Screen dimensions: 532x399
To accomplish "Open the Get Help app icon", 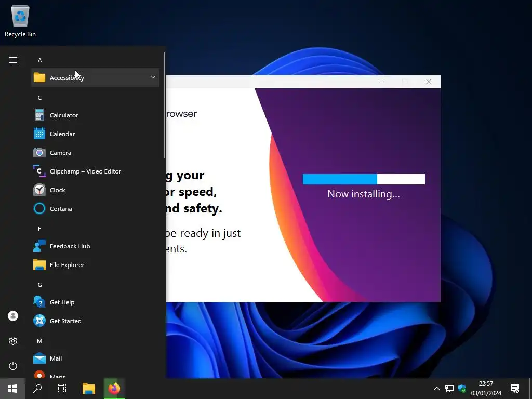I will point(39,302).
